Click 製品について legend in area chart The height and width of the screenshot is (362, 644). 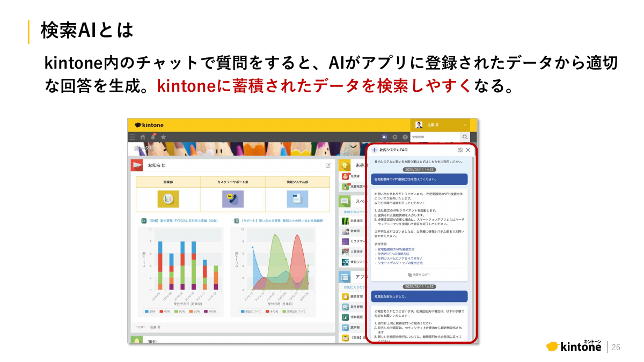[x=252, y=311]
